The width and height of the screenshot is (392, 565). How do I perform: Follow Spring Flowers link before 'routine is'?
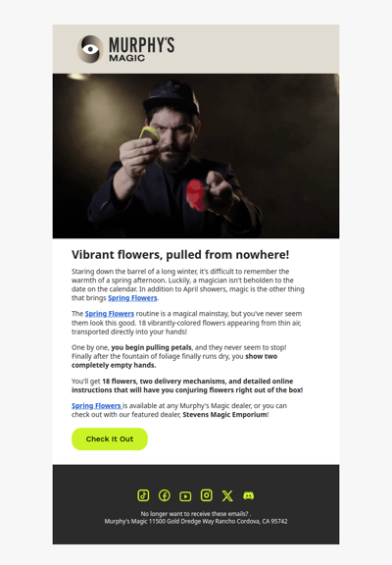coord(110,314)
